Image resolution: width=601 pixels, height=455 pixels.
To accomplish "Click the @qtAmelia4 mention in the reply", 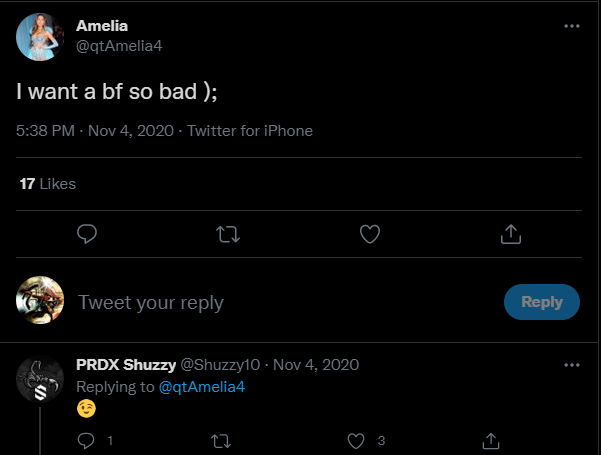I will [202, 387].
